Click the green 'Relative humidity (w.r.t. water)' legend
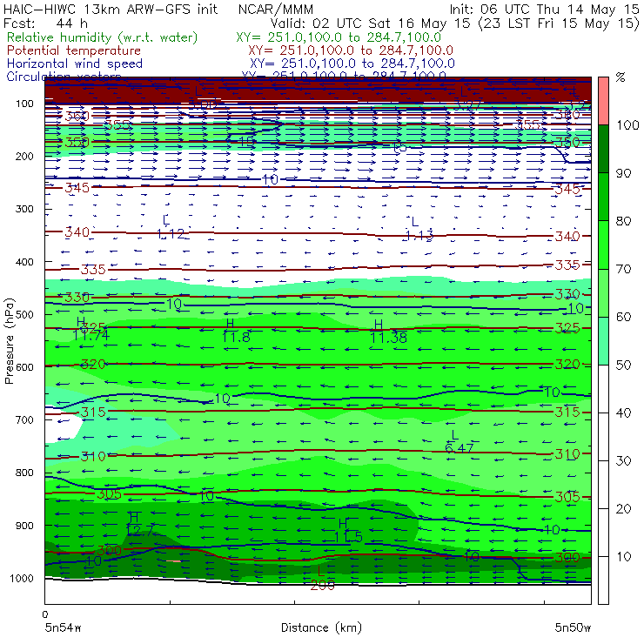Viewport: 644px width, 644px height. (103, 37)
